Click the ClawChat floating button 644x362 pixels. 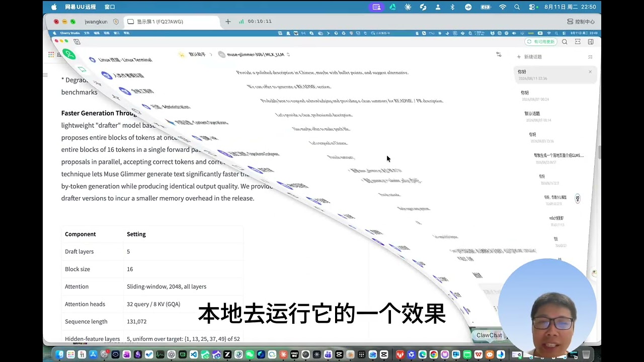click(x=489, y=335)
